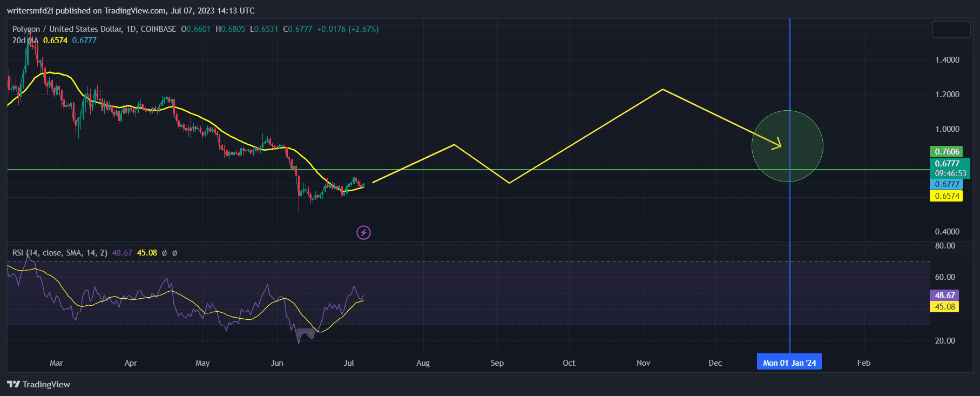
Task: Click the yellow projection peak near November
Action: [663, 89]
